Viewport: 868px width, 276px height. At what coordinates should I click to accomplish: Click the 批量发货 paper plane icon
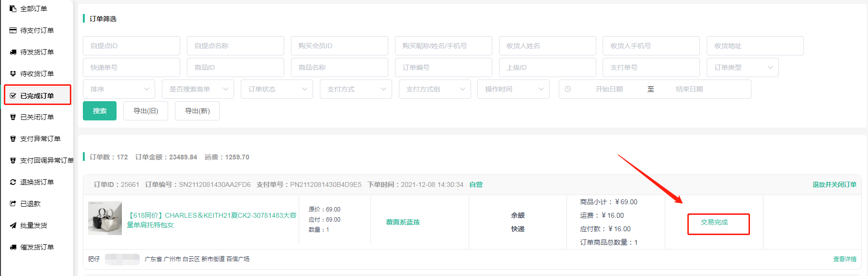click(13, 225)
